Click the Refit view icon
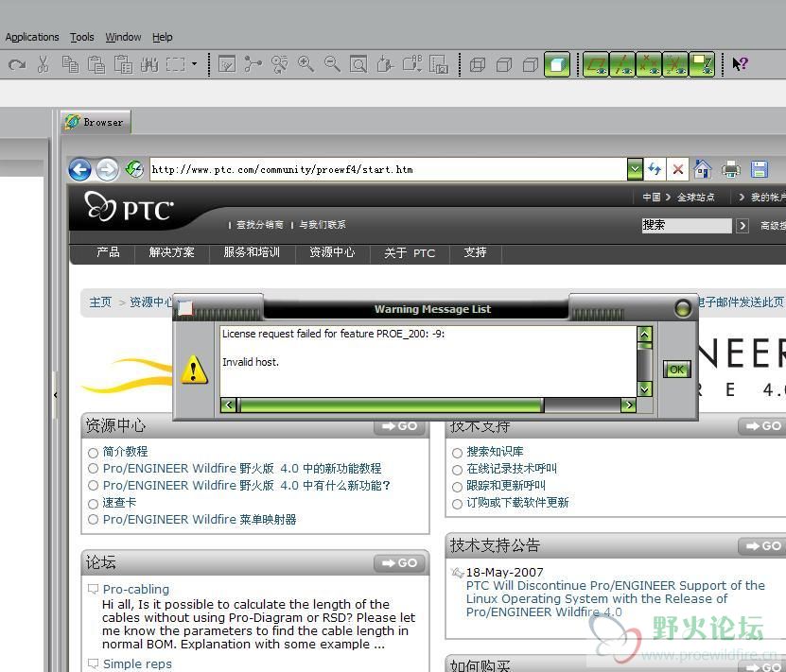 point(358,64)
